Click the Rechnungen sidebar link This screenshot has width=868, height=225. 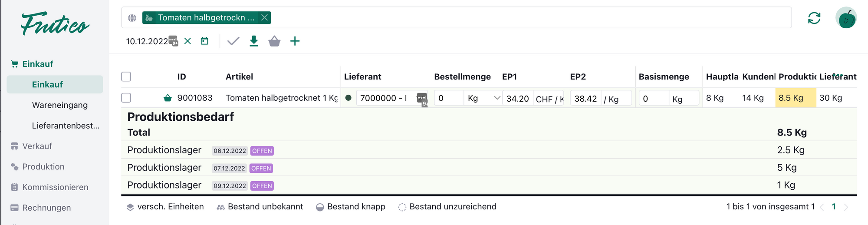click(x=46, y=208)
